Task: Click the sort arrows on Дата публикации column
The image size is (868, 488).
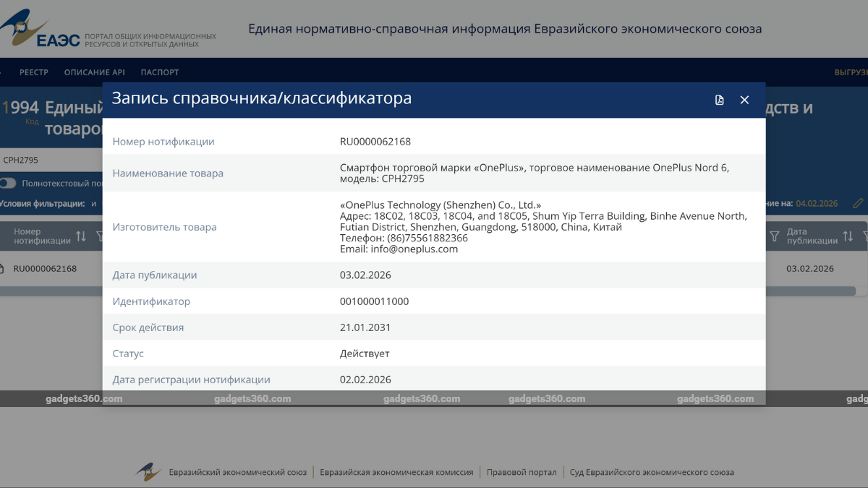Action: pos(846,236)
